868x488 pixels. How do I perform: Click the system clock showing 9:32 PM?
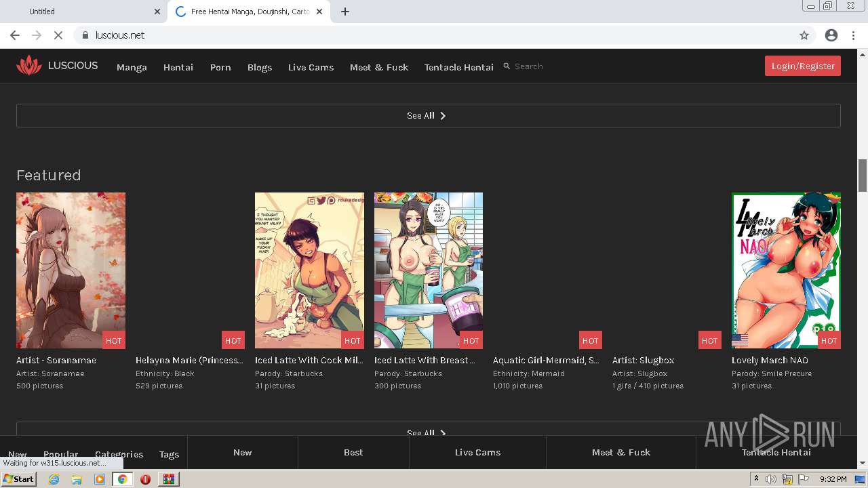[833, 479]
